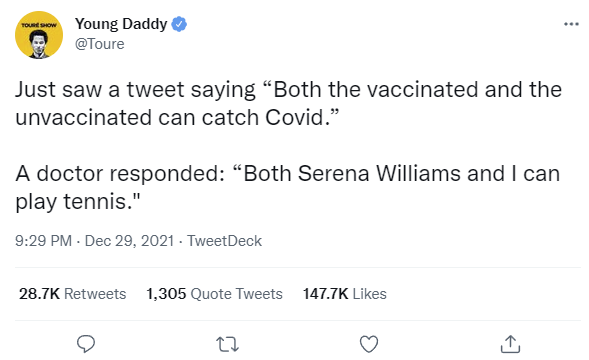The image size is (589, 360).
Task: Like the tweet with heart icon
Action: [369, 344]
